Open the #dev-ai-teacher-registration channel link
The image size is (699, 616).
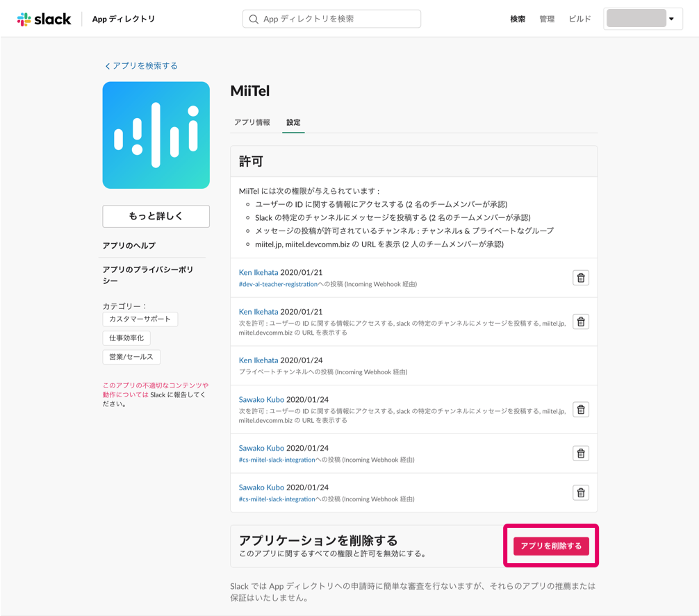pyautogui.click(x=278, y=284)
